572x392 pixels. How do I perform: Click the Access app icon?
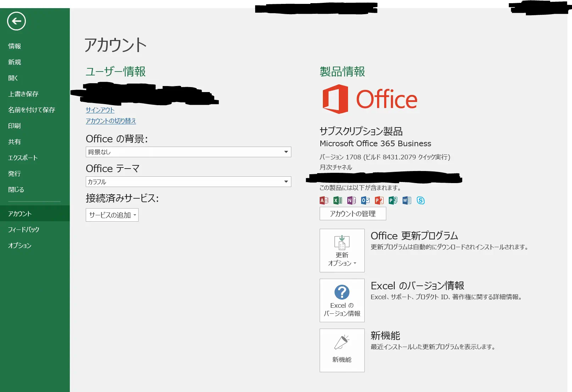click(x=324, y=200)
